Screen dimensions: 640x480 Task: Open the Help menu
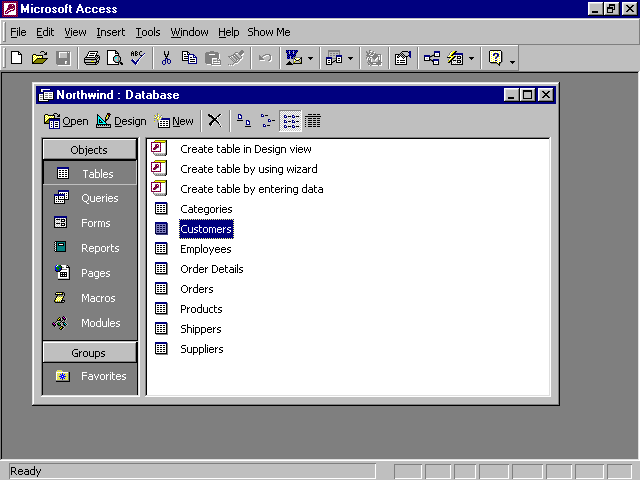[228, 32]
